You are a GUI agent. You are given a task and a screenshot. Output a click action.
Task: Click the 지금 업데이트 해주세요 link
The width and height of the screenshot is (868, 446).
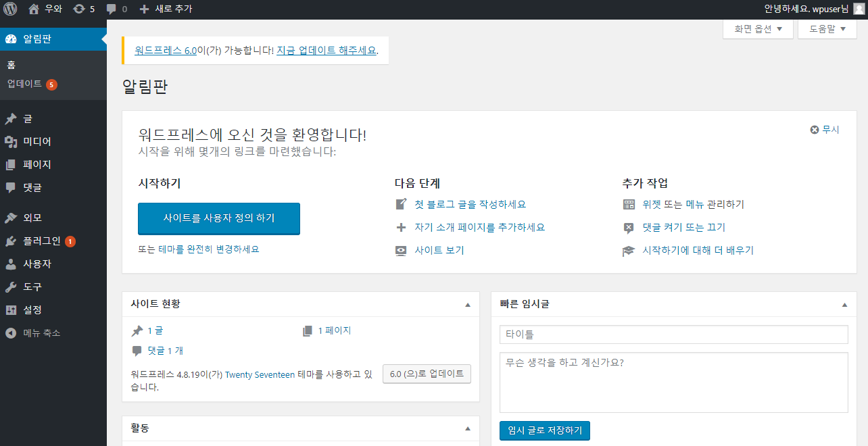coord(327,50)
